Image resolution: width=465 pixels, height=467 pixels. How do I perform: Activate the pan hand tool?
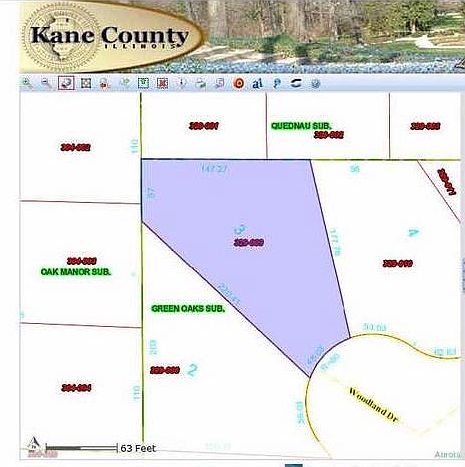(x=66, y=83)
